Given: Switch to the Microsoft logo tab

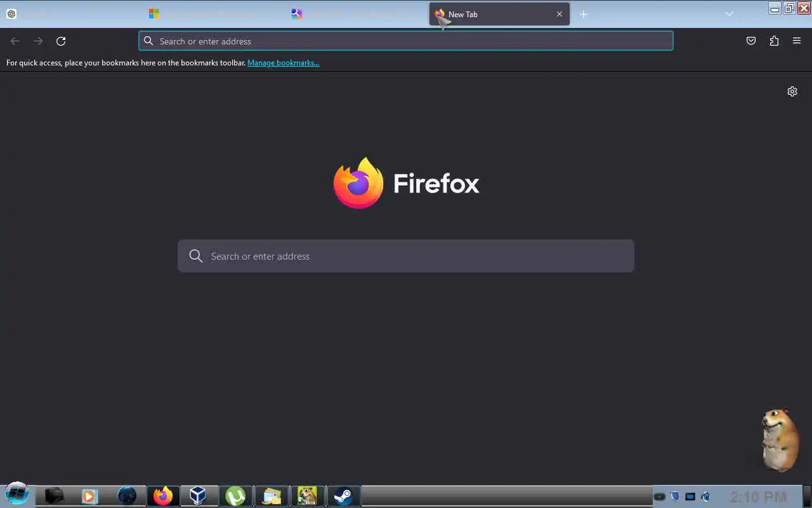Looking at the screenshot, I should [214, 14].
